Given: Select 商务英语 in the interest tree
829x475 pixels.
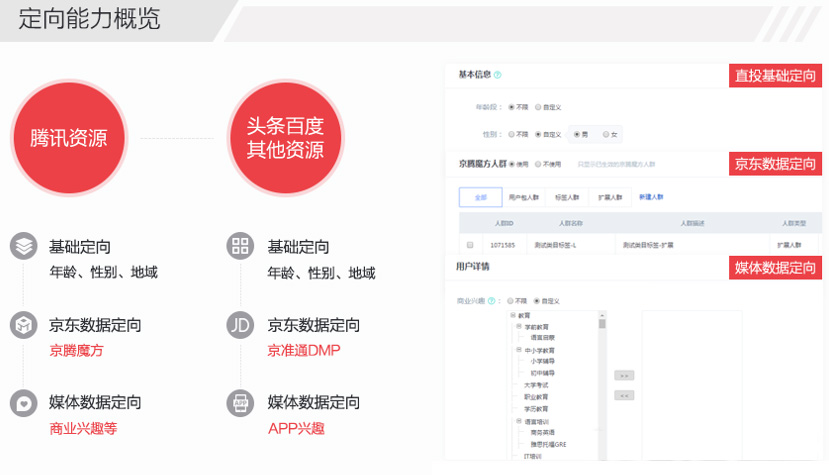Looking at the screenshot, I should 542,433.
